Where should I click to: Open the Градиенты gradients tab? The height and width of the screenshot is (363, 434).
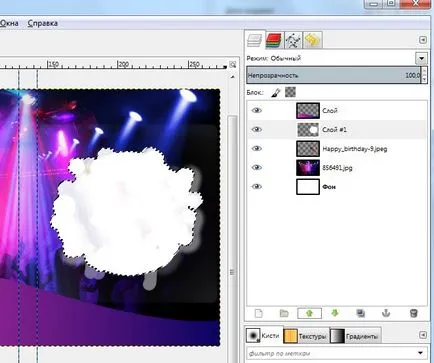pos(355,336)
